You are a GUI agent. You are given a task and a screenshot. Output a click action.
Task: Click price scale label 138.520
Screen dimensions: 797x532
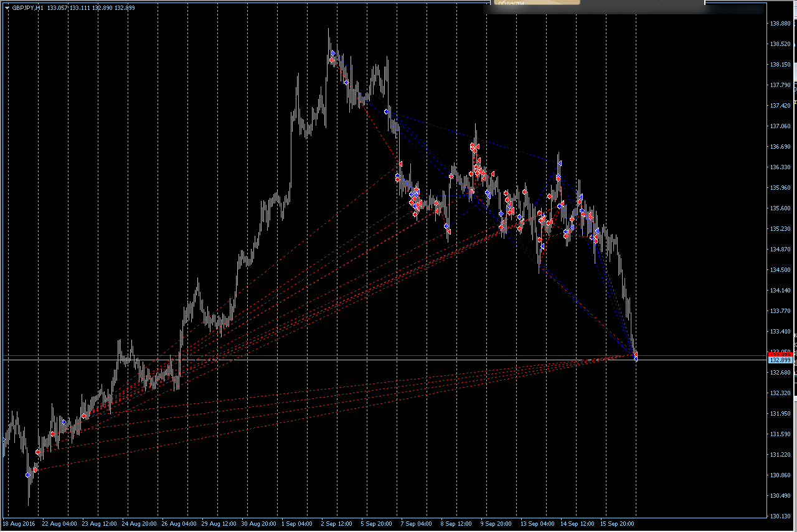(x=780, y=44)
